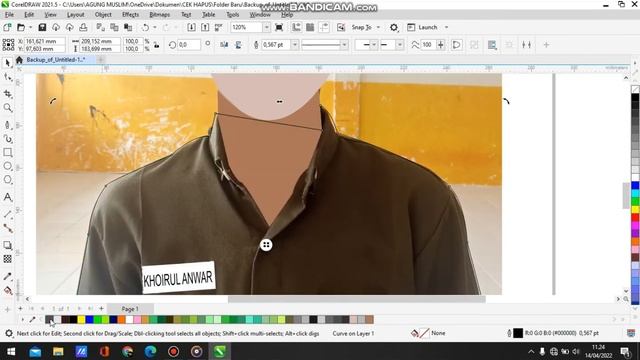Click the Full-screen preview icon

279,27
